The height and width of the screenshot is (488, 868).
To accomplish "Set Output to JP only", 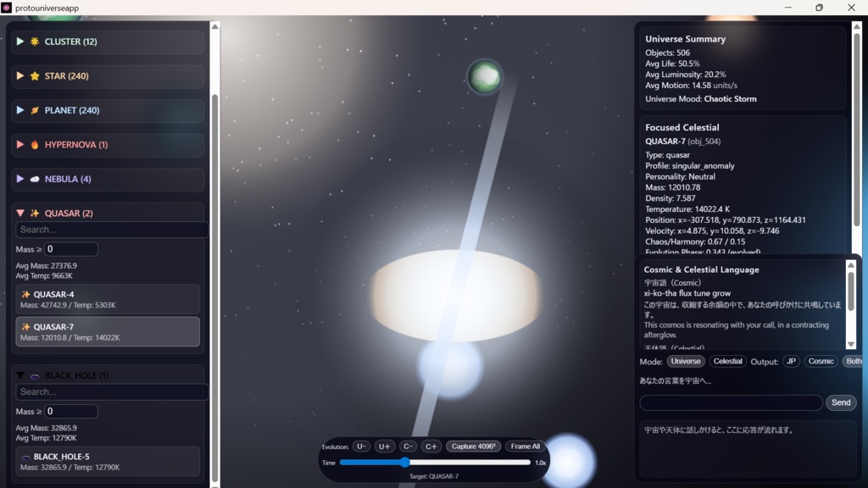I will (793, 361).
